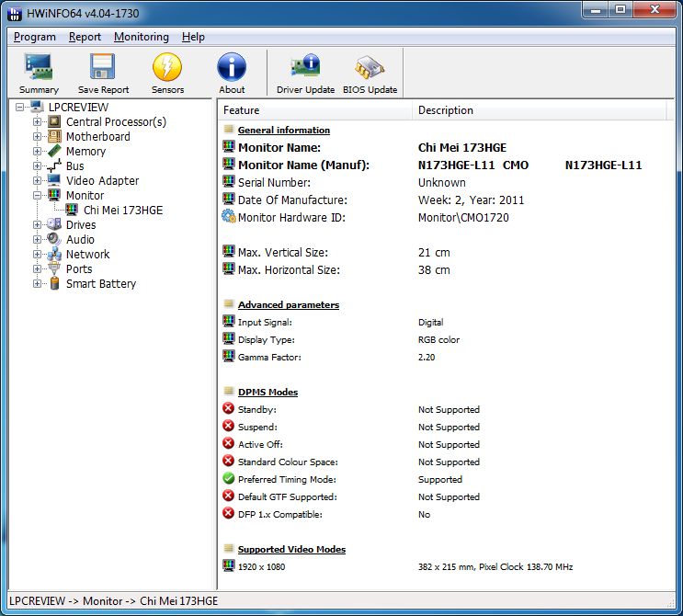This screenshot has width=683, height=616.
Task: Click the Central Processor(s) chip icon
Action: 54,121
